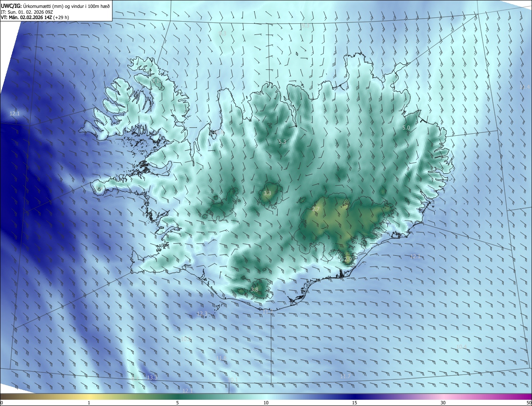Click the 5.0 value label on the map
The width and height of the screenshot is (532, 406).
406,128
